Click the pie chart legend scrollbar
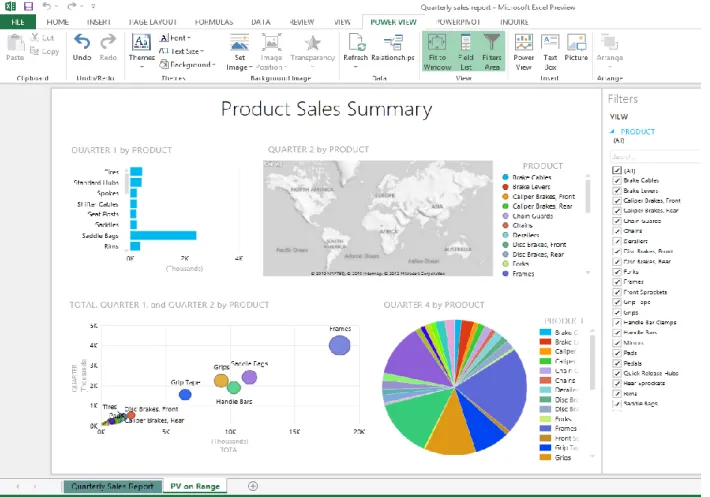Viewport: 710px width, 497px height. (592, 362)
